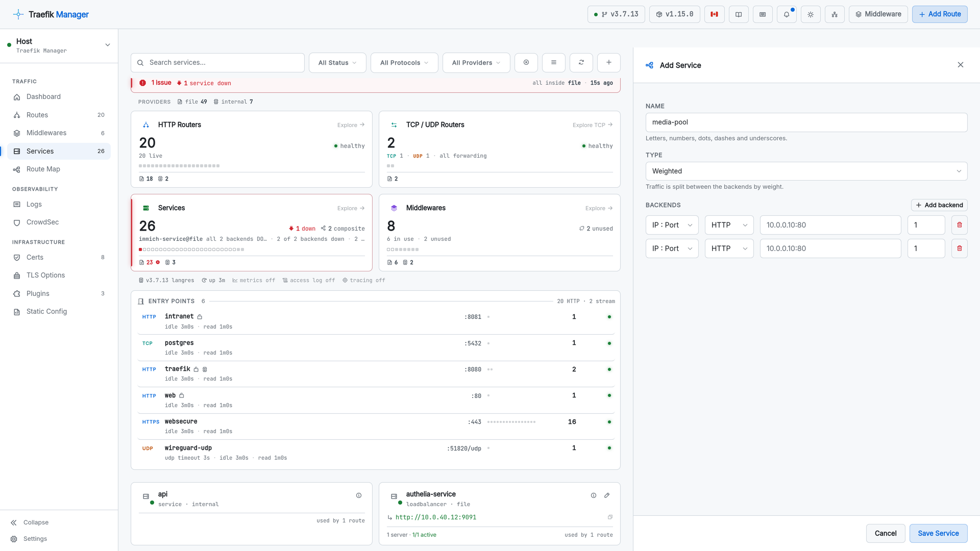
Task: Click the Middlewares usage bar strip
Action: [403, 249]
